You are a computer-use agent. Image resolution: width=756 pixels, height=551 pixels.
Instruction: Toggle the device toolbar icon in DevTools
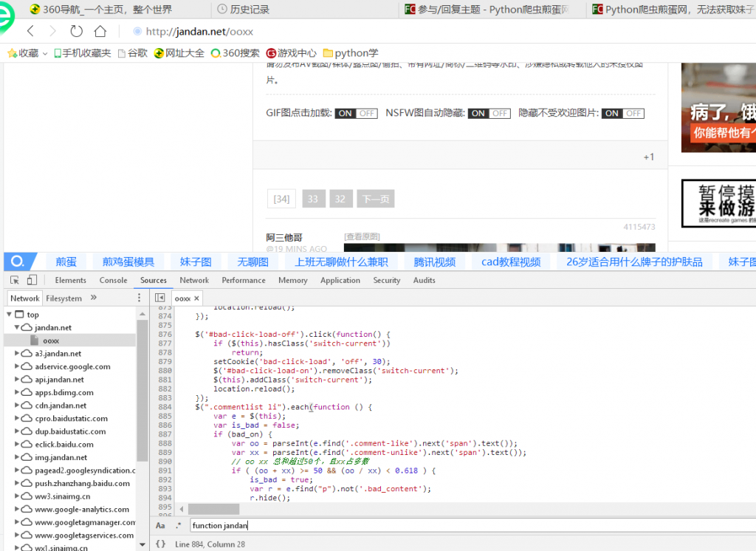pyautogui.click(x=32, y=280)
